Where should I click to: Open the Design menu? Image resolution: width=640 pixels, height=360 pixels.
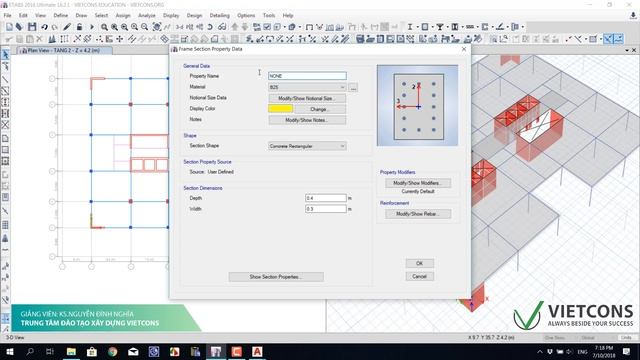[x=194, y=16]
